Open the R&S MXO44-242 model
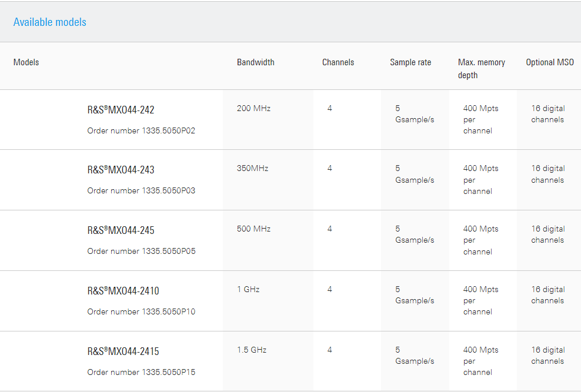Viewport: 581px width, 392px height. pos(121,110)
